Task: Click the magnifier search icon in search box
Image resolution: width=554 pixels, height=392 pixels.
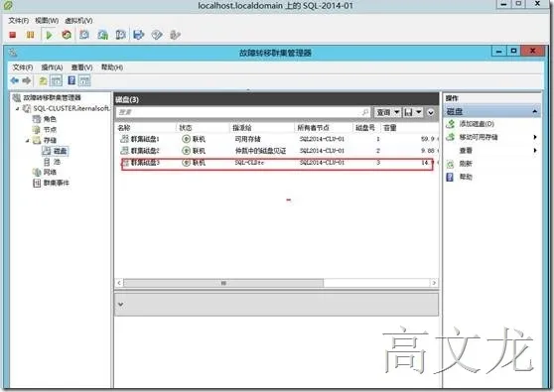Action: [x=365, y=112]
